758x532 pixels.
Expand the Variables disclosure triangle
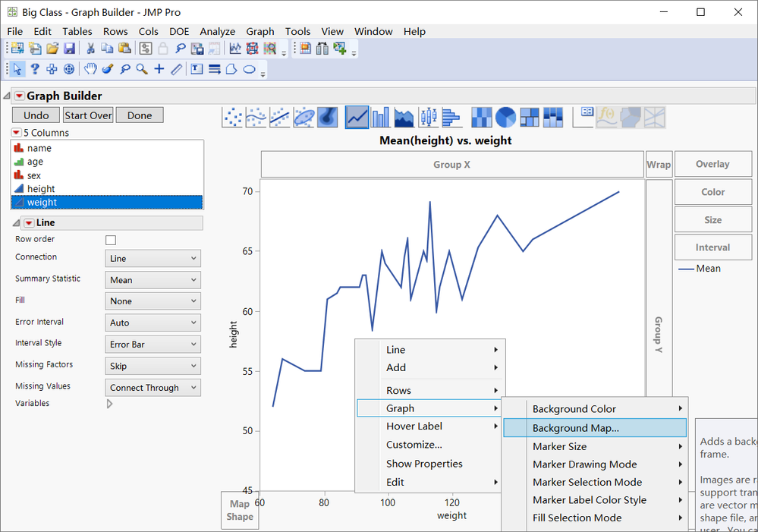click(x=110, y=404)
